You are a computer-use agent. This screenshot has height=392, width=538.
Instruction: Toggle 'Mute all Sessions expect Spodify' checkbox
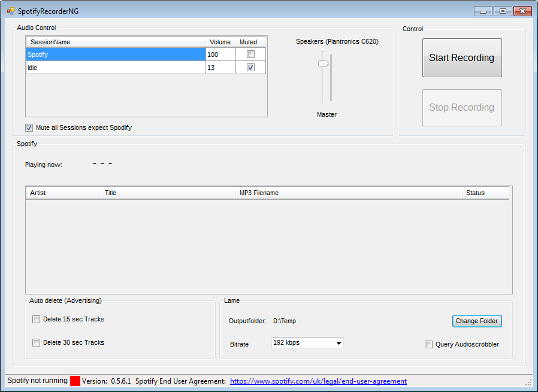point(29,128)
